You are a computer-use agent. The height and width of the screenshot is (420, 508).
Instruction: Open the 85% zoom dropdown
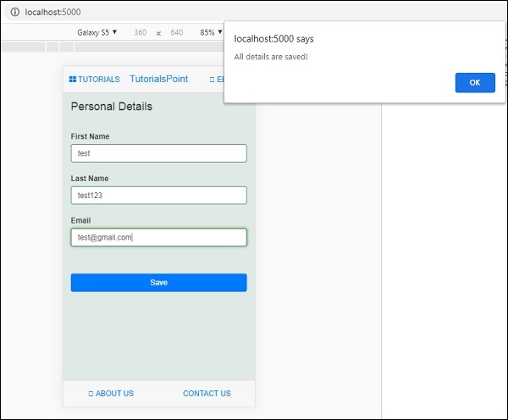coord(211,32)
